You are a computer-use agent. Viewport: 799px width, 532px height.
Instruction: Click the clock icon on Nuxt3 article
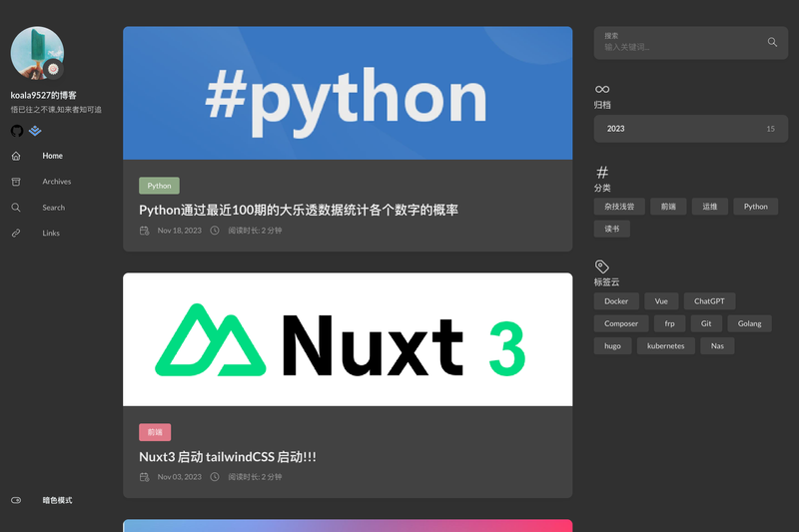coord(215,477)
